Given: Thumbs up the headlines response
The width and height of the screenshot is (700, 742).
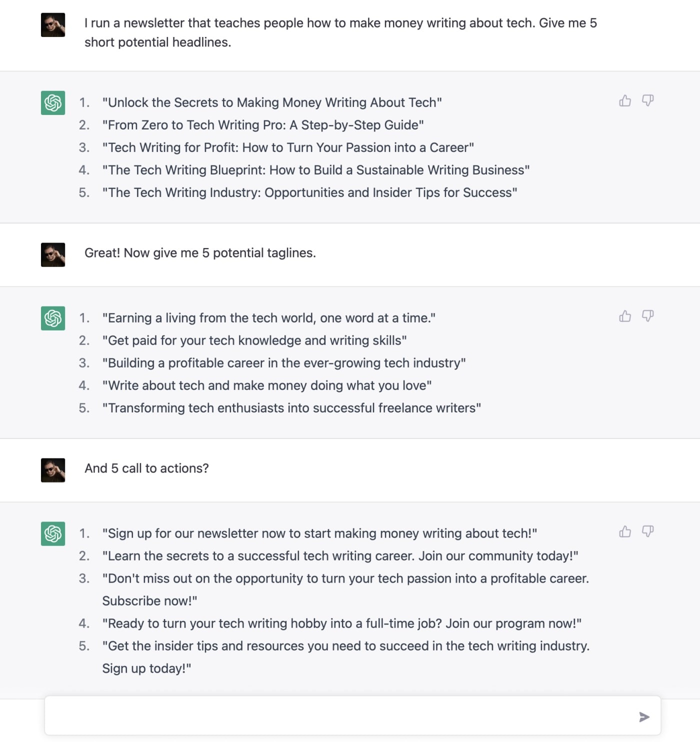Looking at the screenshot, I should tap(625, 101).
